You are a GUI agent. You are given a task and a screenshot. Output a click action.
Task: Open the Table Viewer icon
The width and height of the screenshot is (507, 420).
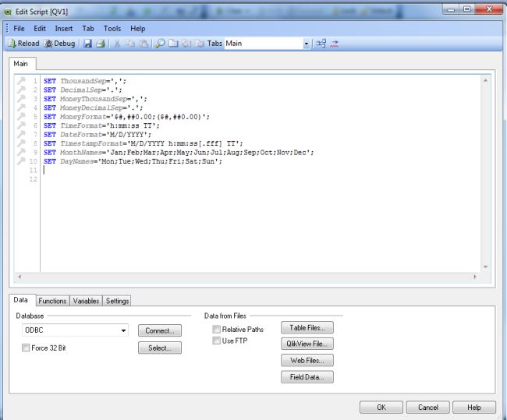point(321,44)
